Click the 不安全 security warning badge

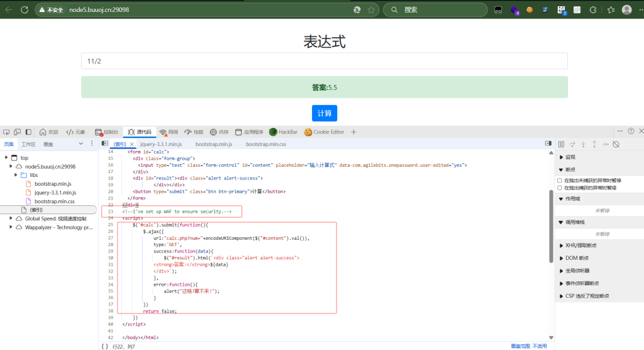pos(52,10)
